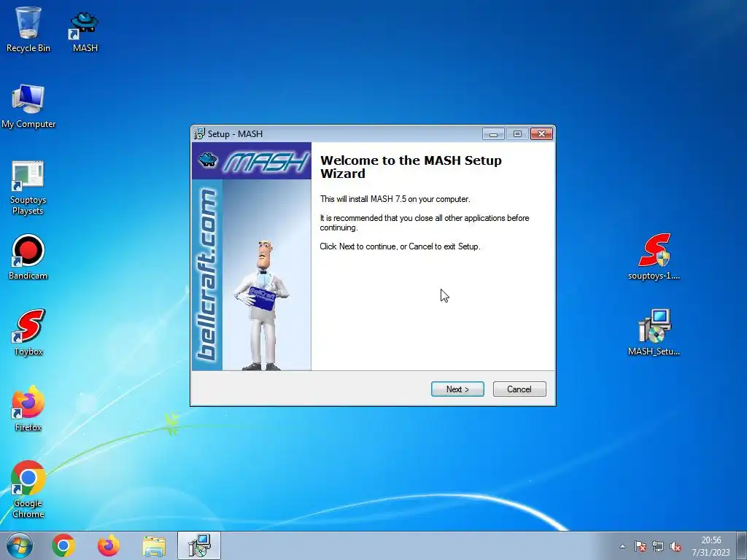Click the setup icon in title bar

tap(199, 134)
